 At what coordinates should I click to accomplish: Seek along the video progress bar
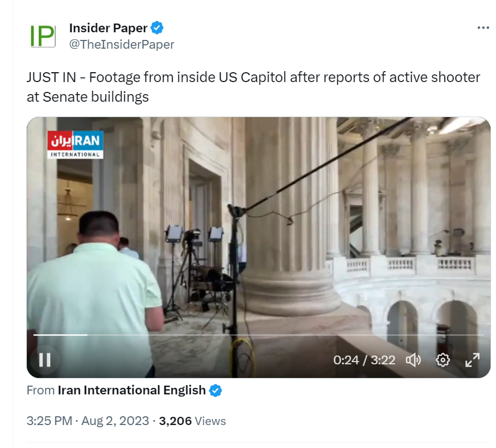point(259,335)
